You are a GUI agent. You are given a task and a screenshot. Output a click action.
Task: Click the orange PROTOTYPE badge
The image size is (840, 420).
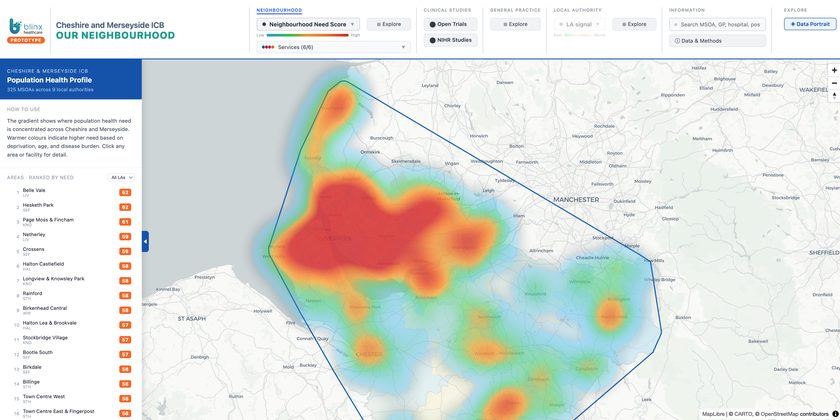pos(26,40)
